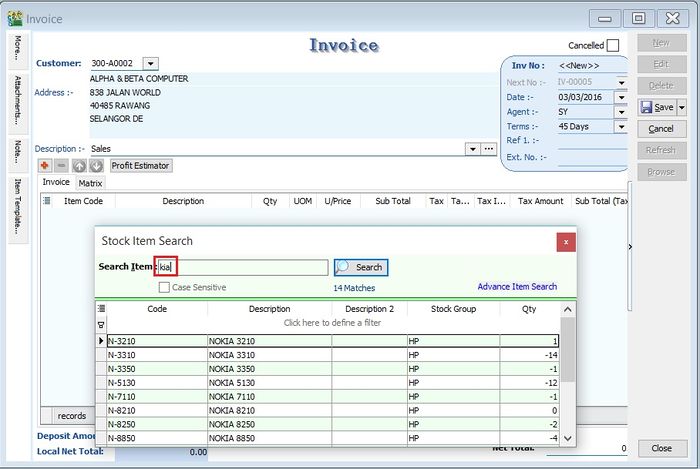Tick the Cancelled checkbox
The image size is (700, 469).
[612, 45]
